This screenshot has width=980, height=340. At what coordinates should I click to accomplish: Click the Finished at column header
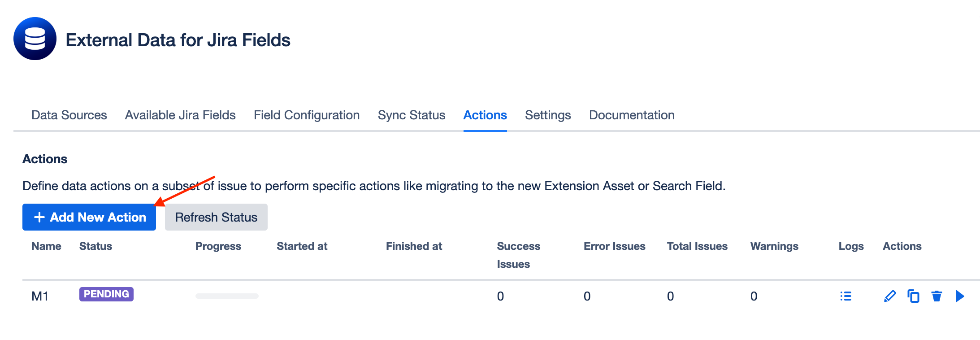[414, 246]
